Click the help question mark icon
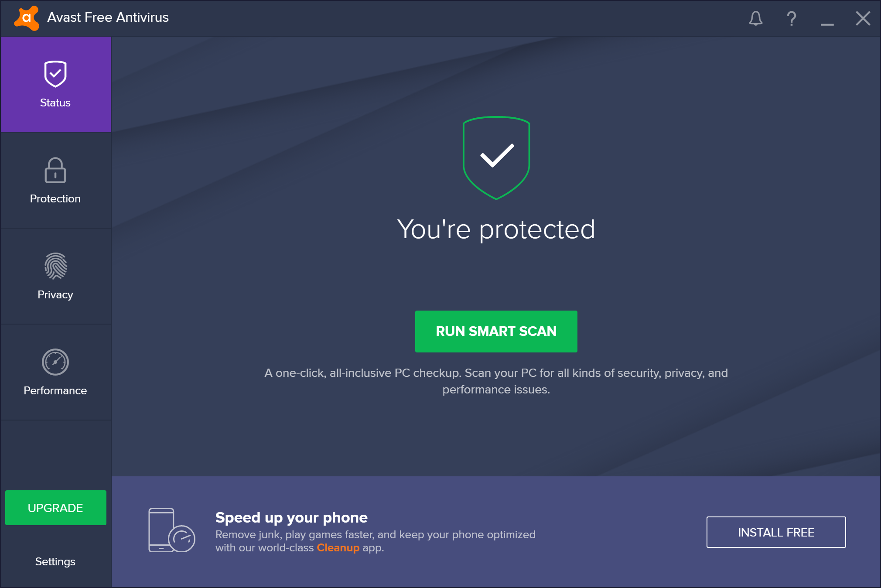Image resolution: width=881 pixels, height=588 pixels. [790, 18]
